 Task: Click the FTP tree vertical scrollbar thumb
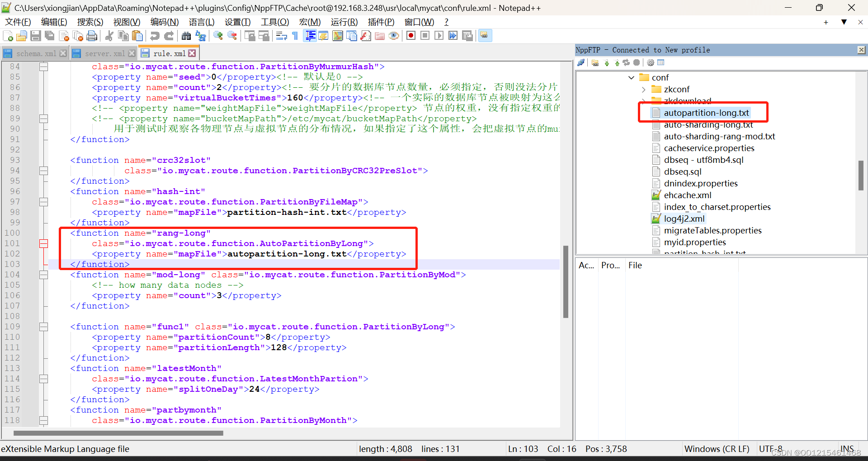pos(861,176)
